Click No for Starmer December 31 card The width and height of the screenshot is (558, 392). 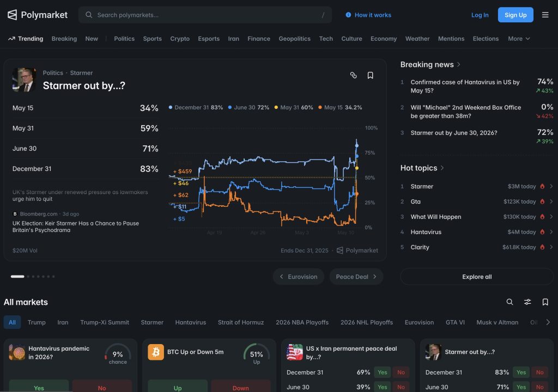(539, 372)
